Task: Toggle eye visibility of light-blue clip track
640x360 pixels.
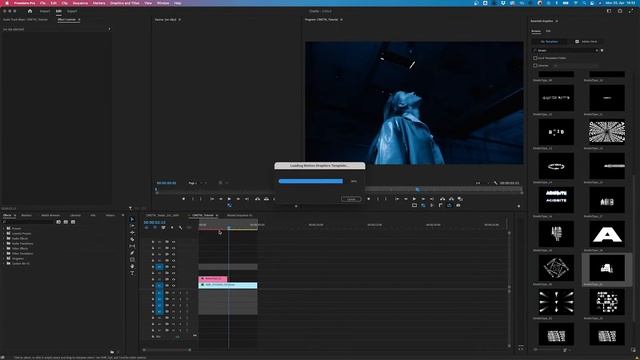Action: click(x=173, y=285)
